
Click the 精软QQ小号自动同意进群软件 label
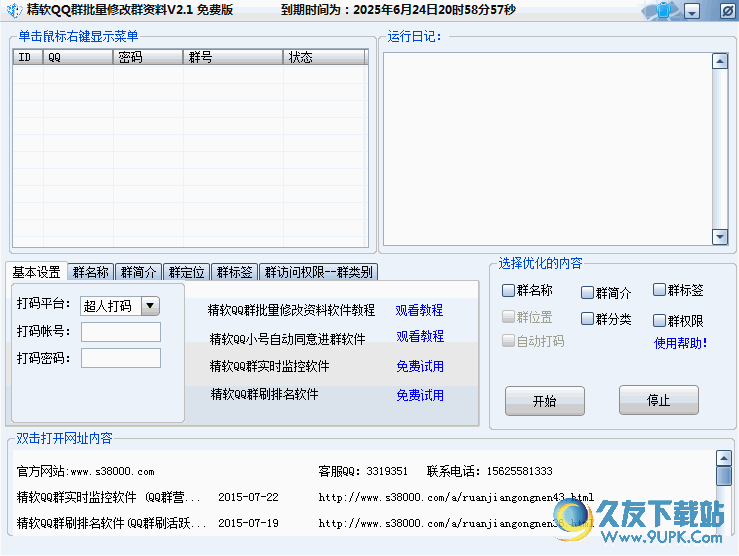[287, 339]
